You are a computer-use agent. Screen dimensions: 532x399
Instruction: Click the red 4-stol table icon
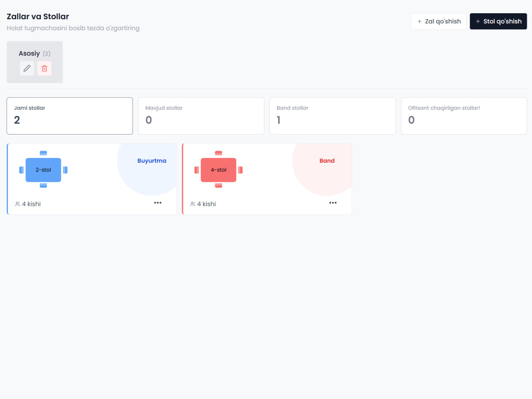[219, 170]
